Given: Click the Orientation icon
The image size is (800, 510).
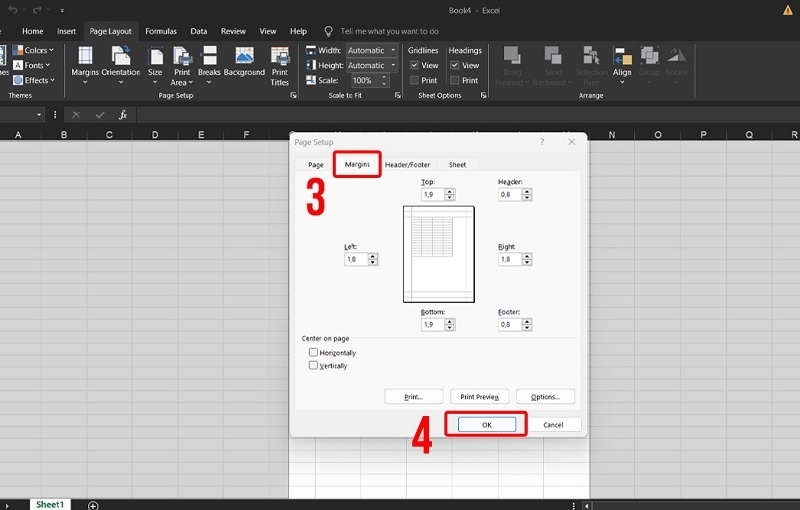Looking at the screenshot, I should pyautogui.click(x=120, y=58).
